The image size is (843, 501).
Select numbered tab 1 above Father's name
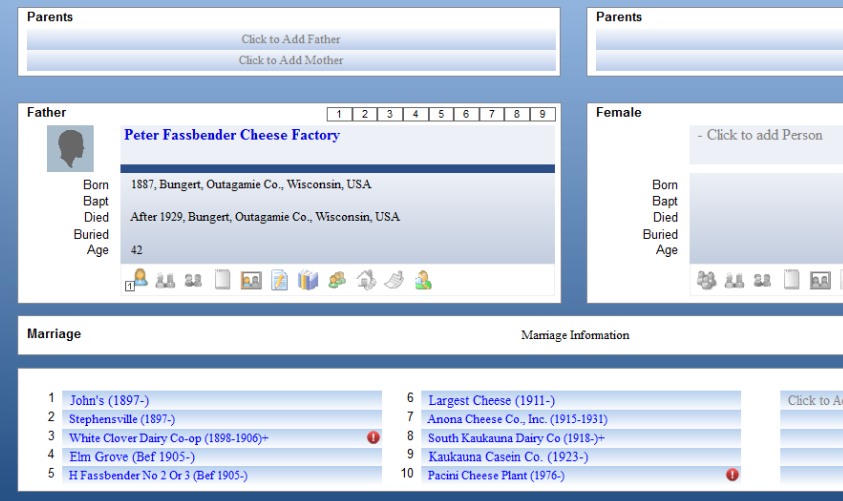(x=339, y=114)
